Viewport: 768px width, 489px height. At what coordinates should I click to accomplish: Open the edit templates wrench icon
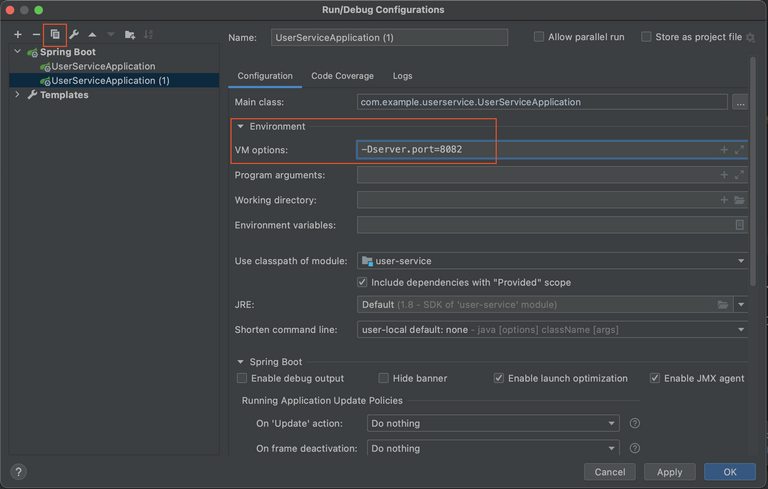(74, 34)
